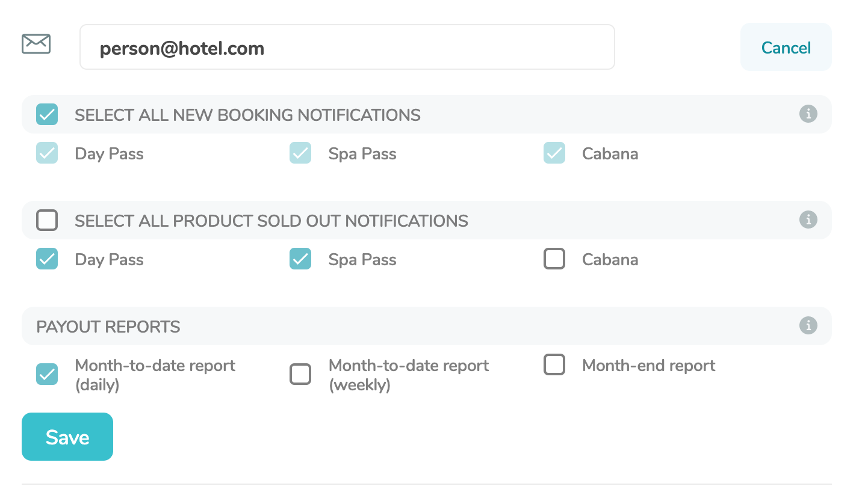Enable Month-to-date report (weekly) checkbox
Image resolution: width=862 pixels, height=504 pixels.
click(x=300, y=374)
